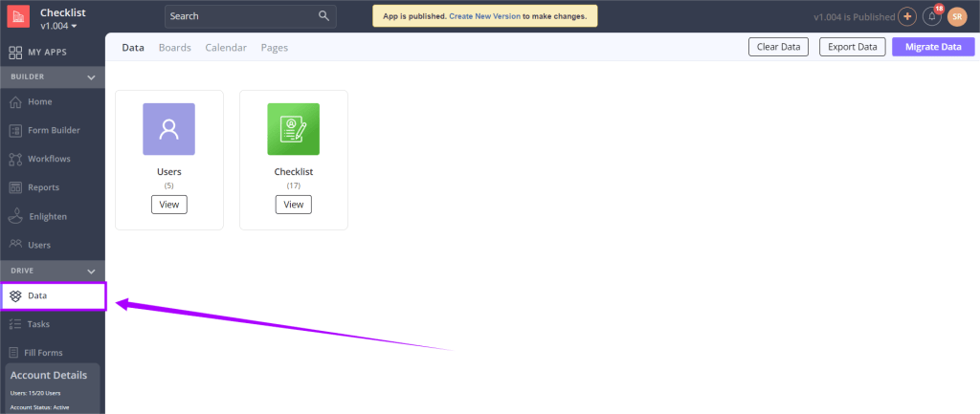Viewport: 980px width, 414px height.
Task: Click the orange plus icon
Action: click(x=907, y=17)
